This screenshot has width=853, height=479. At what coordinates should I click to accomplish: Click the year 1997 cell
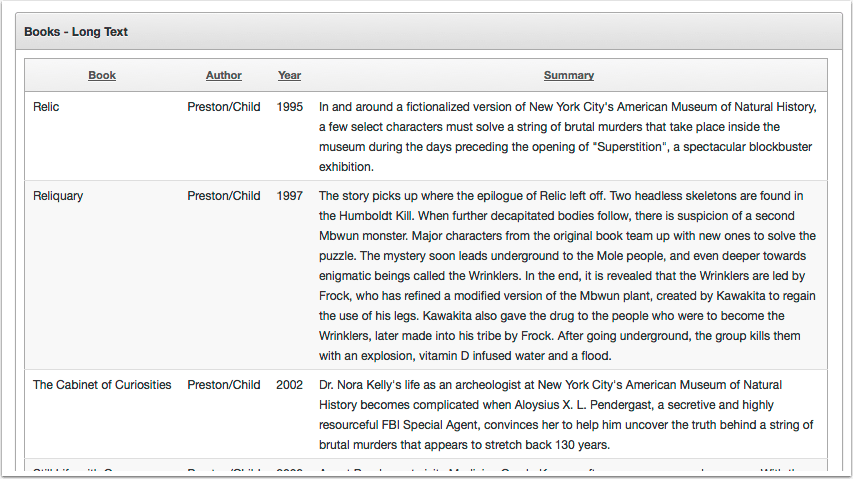pos(289,196)
